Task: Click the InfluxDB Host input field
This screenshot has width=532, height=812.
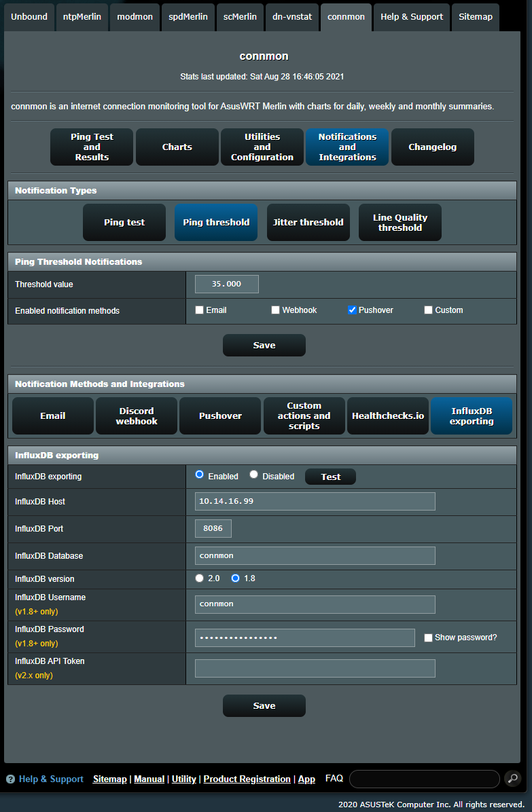Action: pos(315,502)
